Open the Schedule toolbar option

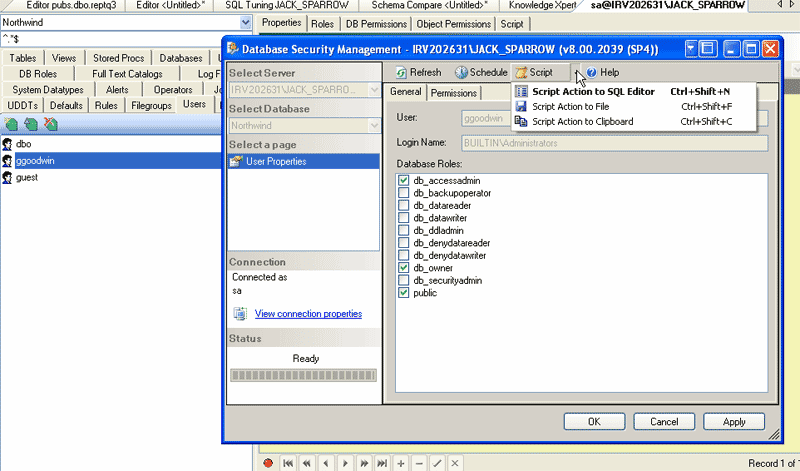tap(481, 72)
